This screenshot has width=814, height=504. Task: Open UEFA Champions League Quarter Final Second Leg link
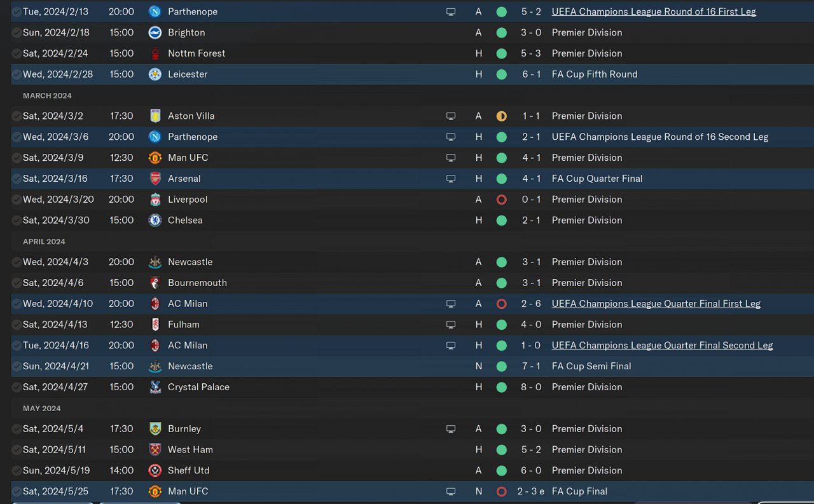[x=662, y=345]
